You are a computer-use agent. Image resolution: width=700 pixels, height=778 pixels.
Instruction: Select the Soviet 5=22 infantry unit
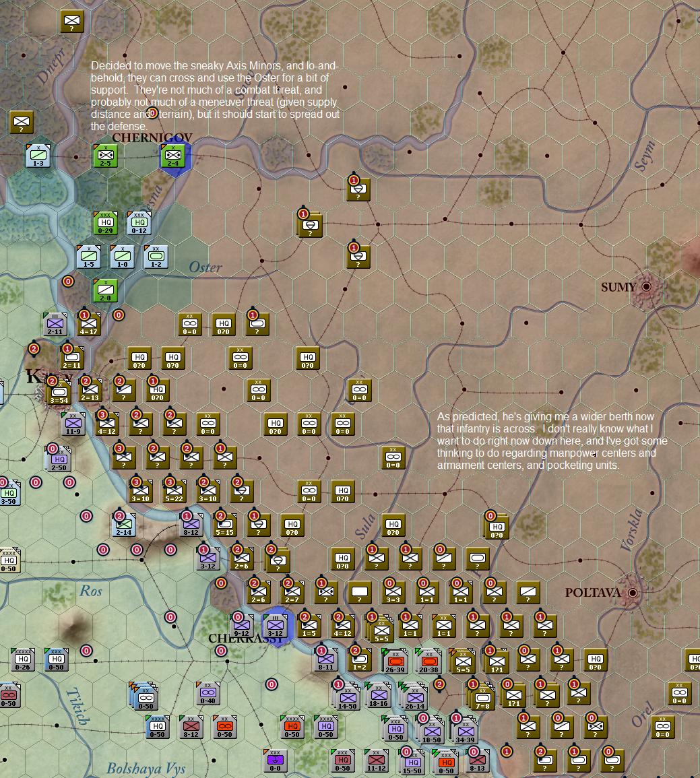[x=174, y=492]
